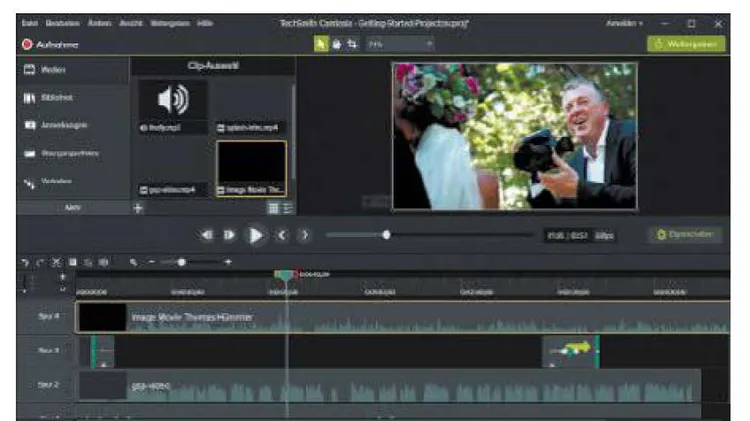Viewport: 750px width, 421px height.
Task: Click the timeline playhead marker
Action: [x=286, y=275]
